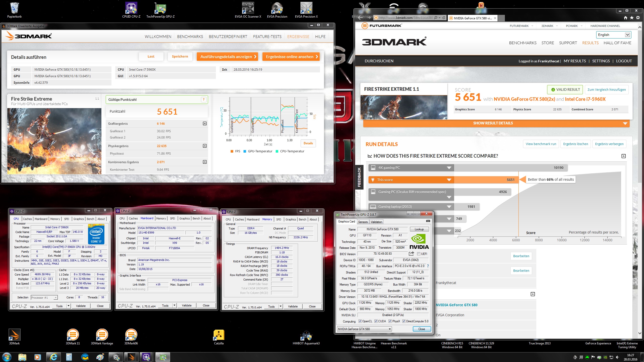The width and height of the screenshot is (644, 362).
Task: Launch HWBOT Aquamark3 desktop icon
Action: coord(306,337)
